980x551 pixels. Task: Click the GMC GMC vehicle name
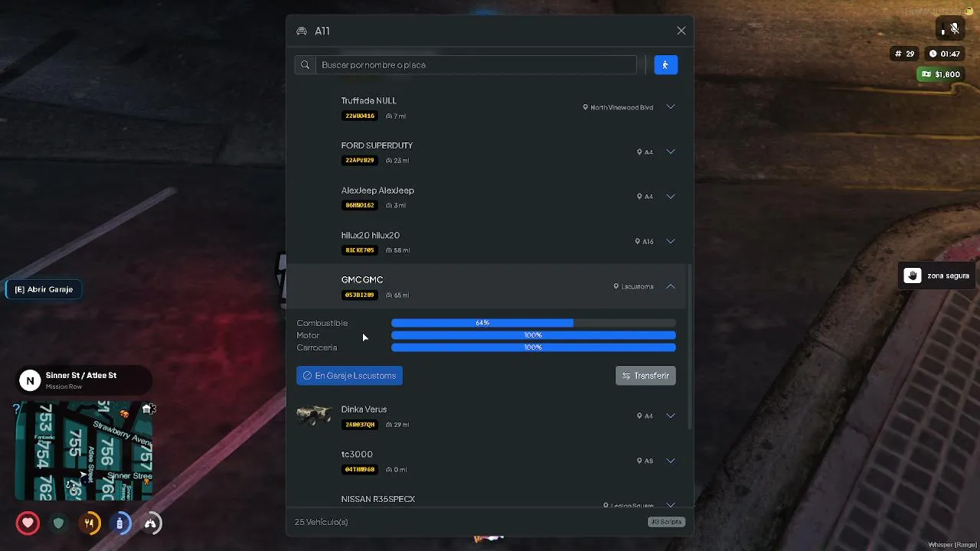362,280
